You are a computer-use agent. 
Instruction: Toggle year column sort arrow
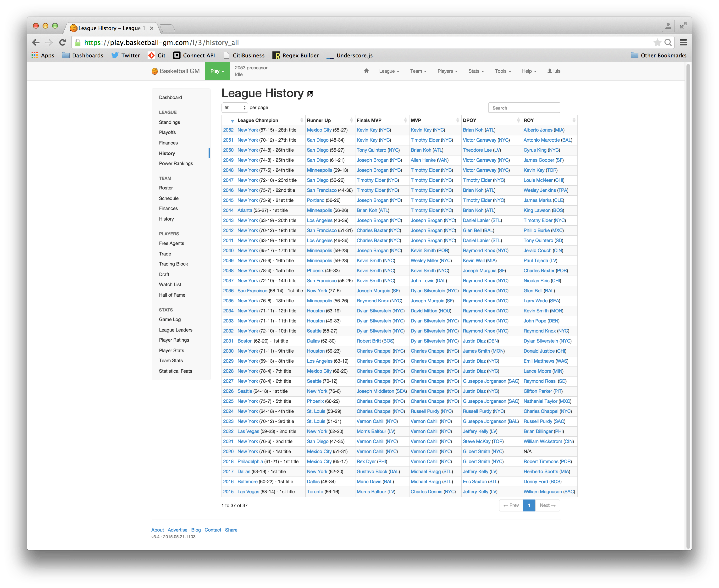(x=232, y=121)
